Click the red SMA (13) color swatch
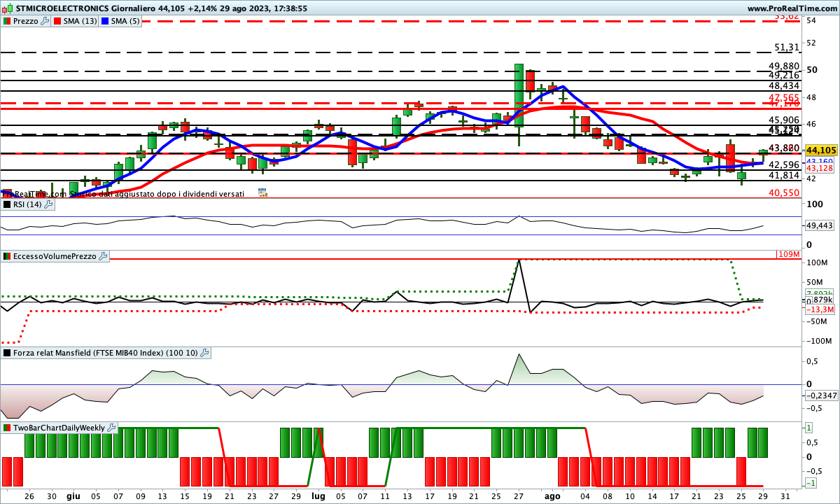This screenshot has width=840, height=504. point(57,21)
